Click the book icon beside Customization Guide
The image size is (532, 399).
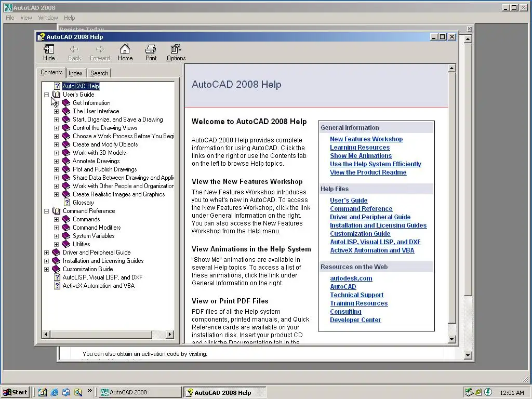[56, 269]
